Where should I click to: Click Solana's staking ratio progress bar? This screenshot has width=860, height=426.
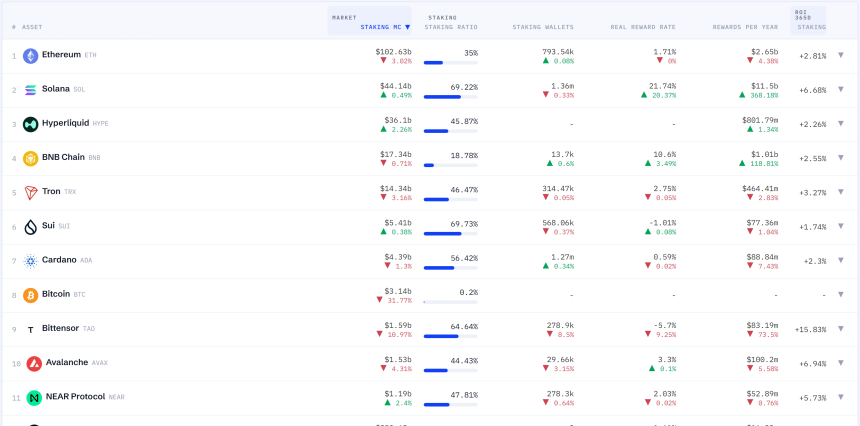click(x=450, y=97)
